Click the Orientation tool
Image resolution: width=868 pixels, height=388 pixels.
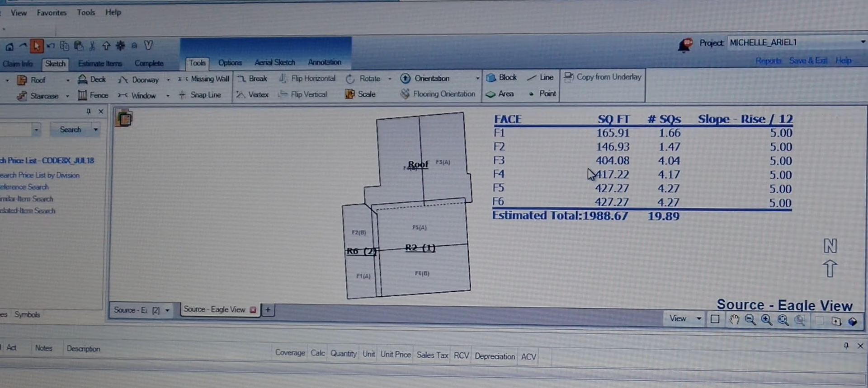click(425, 79)
